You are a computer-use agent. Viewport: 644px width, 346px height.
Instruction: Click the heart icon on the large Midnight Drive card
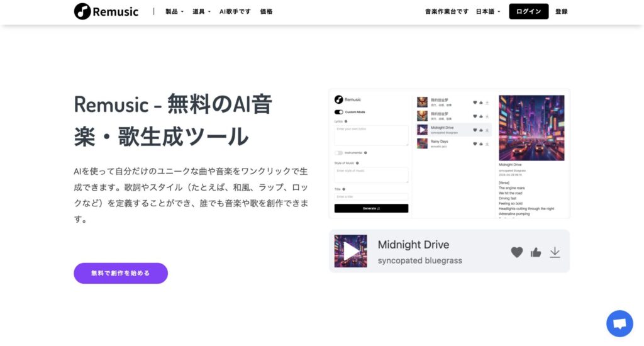pos(517,252)
